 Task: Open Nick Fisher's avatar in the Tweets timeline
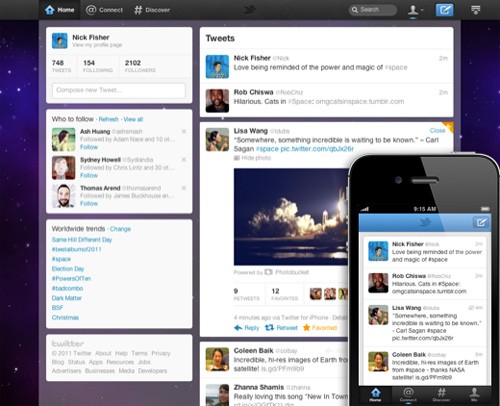pyautogui.click(x=217, y=67)
